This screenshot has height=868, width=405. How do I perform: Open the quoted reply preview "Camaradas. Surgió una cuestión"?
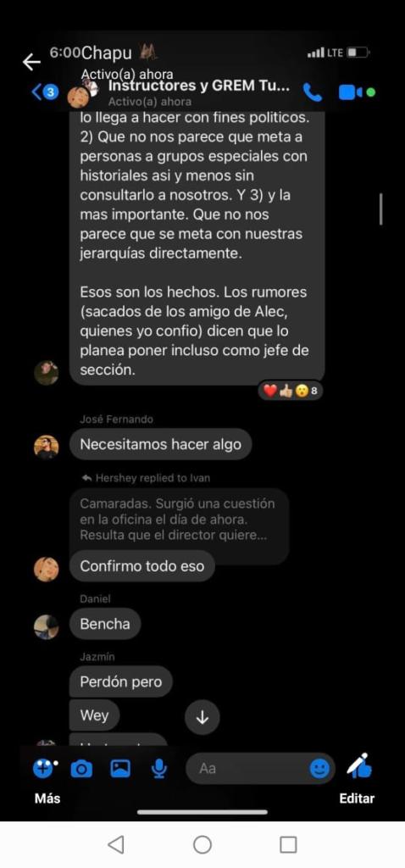pos(179,520)
